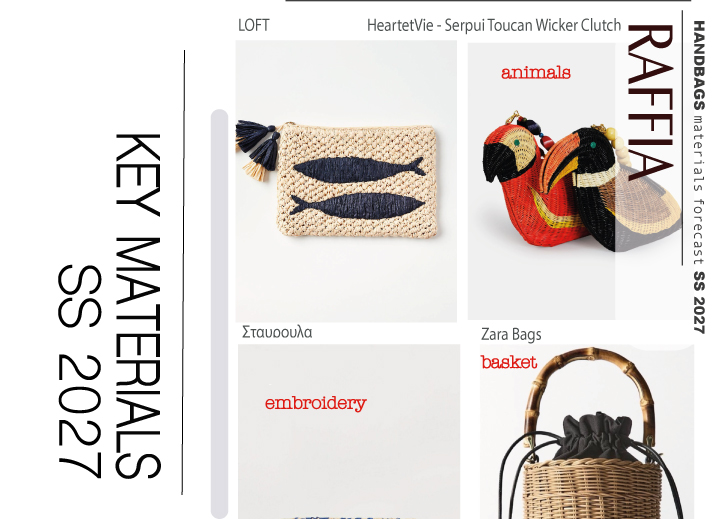Select the red 'embroidery' tag
715x519 pixels.
coord(316,403)
